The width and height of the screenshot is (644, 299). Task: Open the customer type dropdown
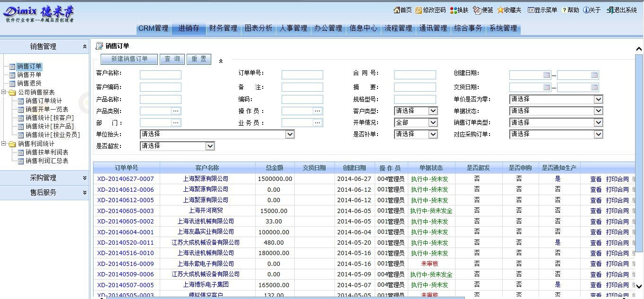[433, 111]
